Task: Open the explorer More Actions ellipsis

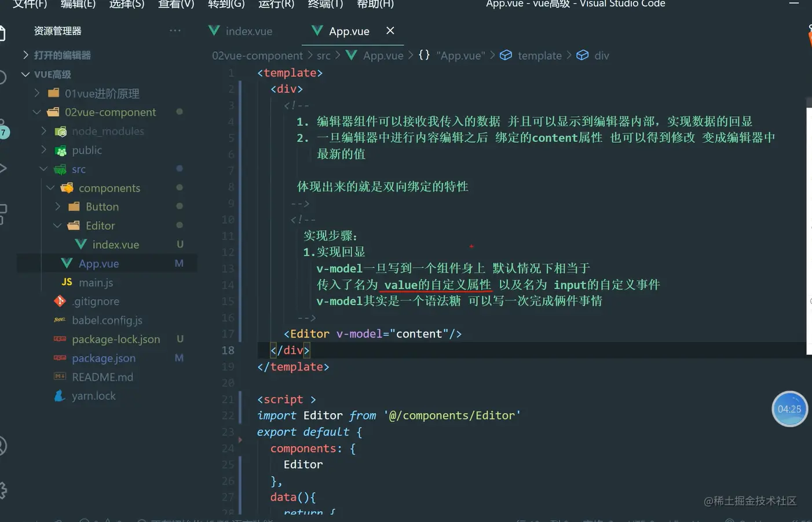Action: (175, 31)
